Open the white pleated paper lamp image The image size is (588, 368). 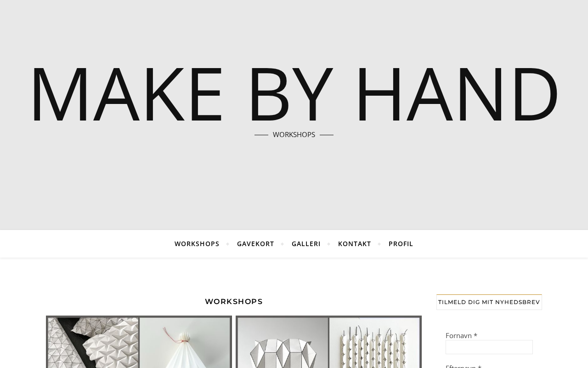185,343
